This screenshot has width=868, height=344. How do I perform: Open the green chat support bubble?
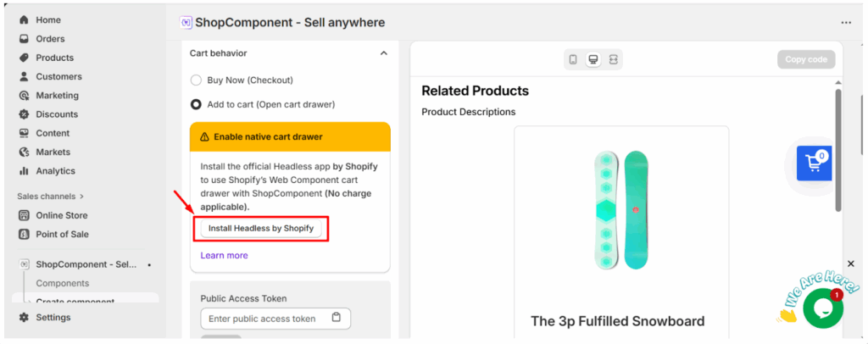click(822, 308)
